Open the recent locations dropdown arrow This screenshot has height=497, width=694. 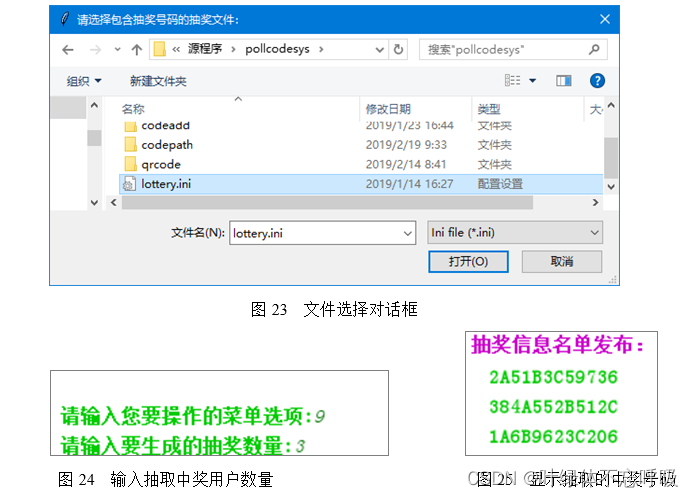[117, 50]
